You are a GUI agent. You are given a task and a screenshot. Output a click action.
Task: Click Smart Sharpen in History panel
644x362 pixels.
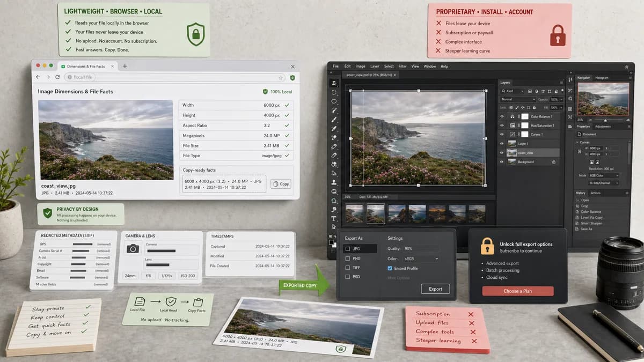(x=591, y=223)
